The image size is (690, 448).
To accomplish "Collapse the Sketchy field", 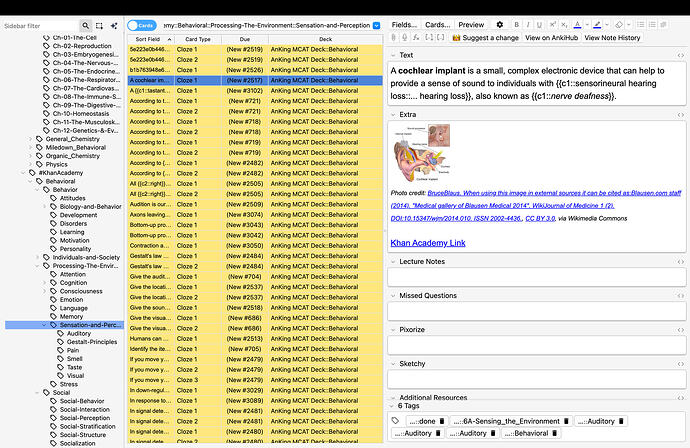I will [x=393, y=364].
